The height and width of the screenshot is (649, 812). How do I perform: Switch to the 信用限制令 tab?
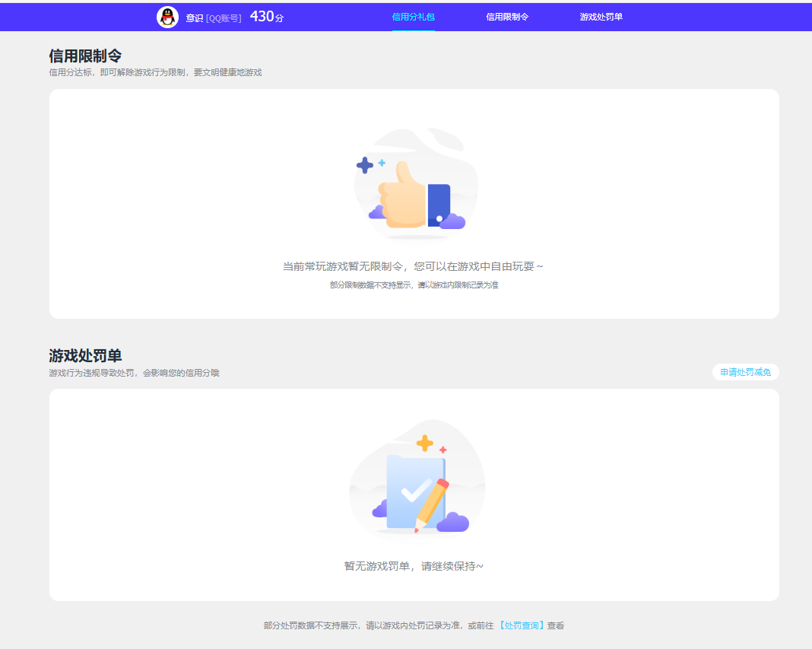(x=507, y=14)
